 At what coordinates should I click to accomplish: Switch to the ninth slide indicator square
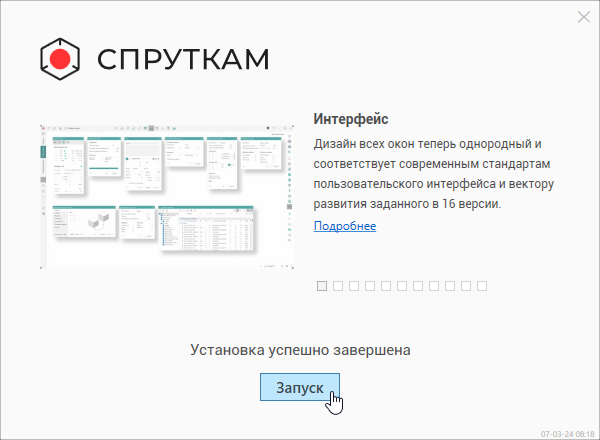pyautogui.click(x=450, y=286)
